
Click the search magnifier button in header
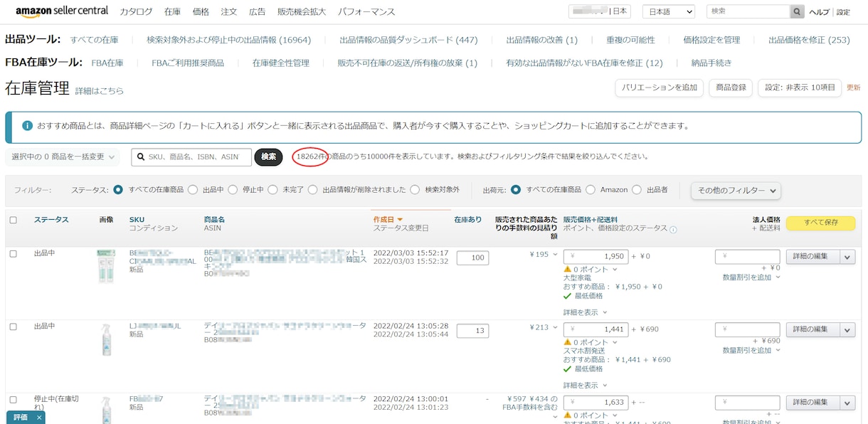coord(798,12)
